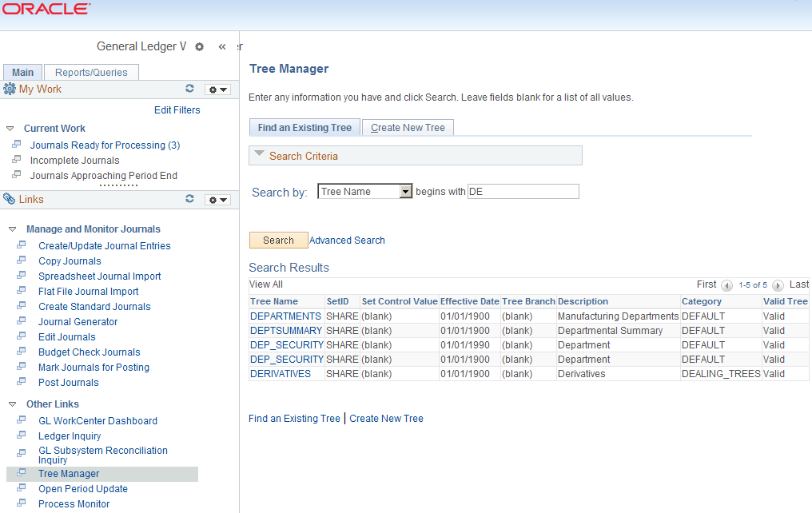The image size is (812, 513).
Task: Click the begins with search input field
Action: pyautogui.click(x=523, y=191)
